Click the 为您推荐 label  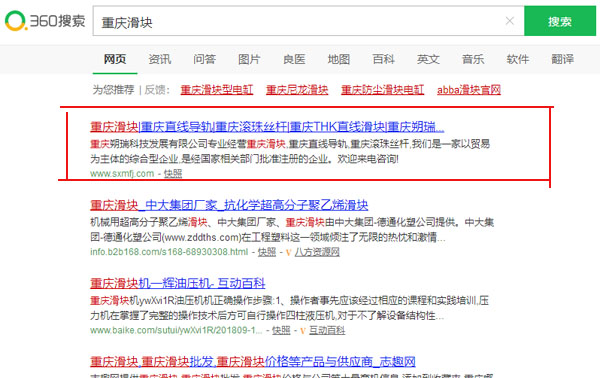click(x=113, y=90)
